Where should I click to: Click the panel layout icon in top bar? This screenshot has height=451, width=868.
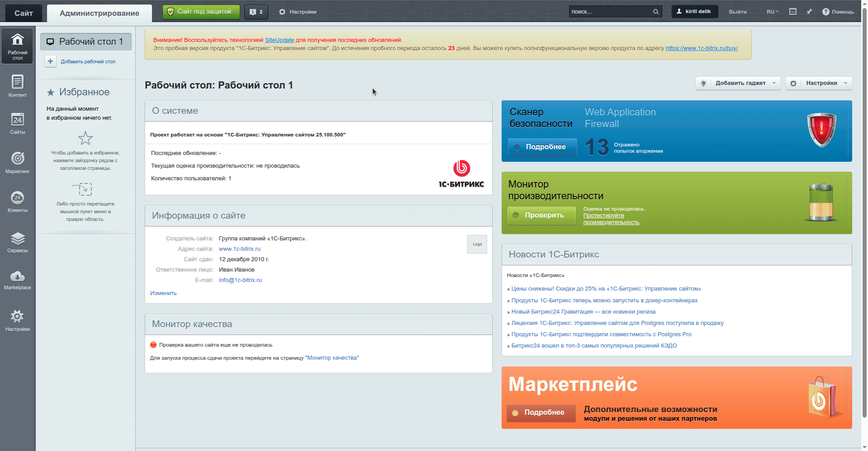coord(792,12)
